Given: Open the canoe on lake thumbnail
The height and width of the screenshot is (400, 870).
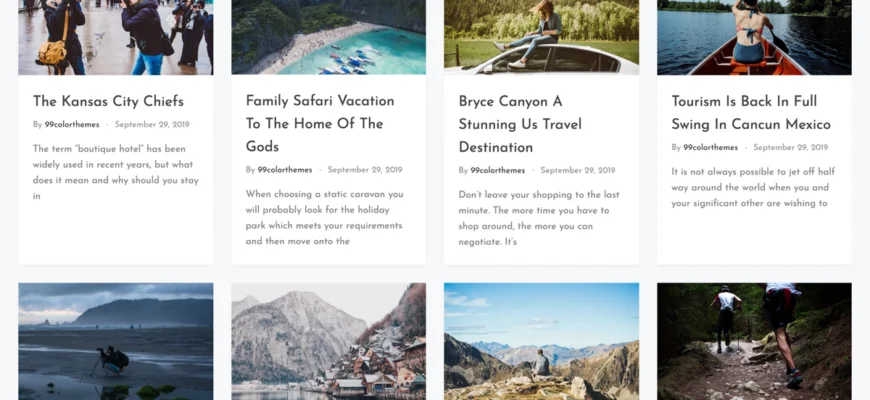Looking at the screenshot, I should pyautogui.click(x=755, y=37).
